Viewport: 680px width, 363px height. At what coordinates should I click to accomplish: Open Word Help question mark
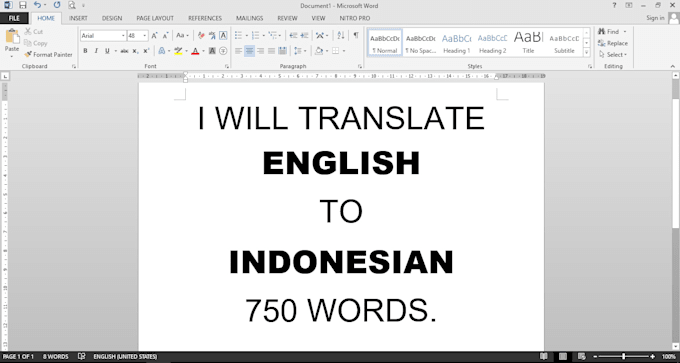click(614, 6)
